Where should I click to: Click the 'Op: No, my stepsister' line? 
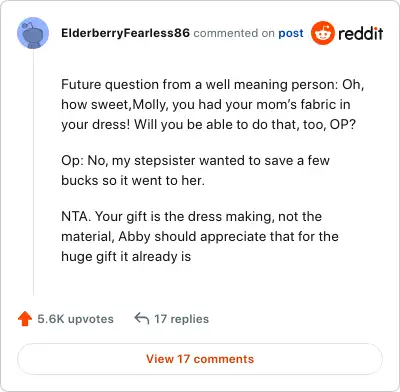click(195, 160)
